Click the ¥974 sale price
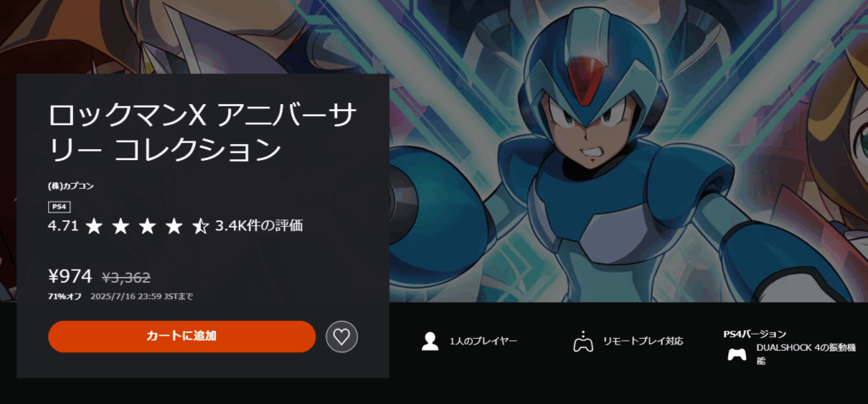 [x=70, y=276]
